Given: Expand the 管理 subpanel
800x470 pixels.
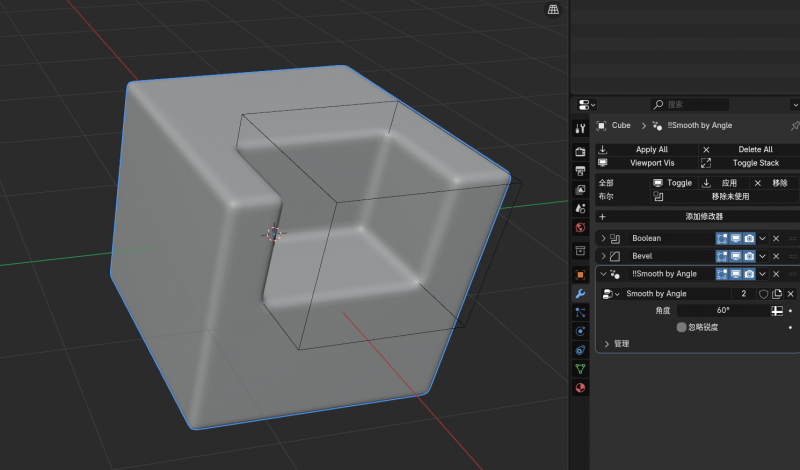Looking at the screenshot, I should pos(607,344).
